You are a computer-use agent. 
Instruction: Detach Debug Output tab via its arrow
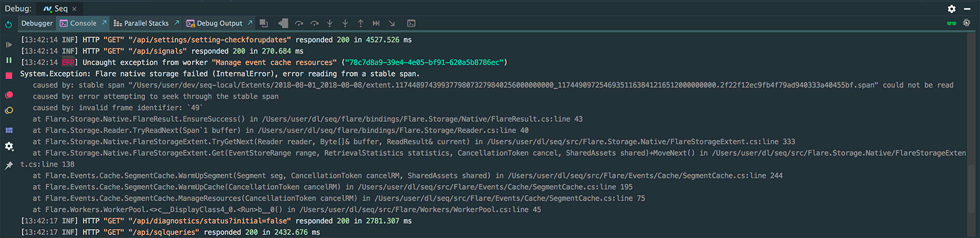[250, 23]
